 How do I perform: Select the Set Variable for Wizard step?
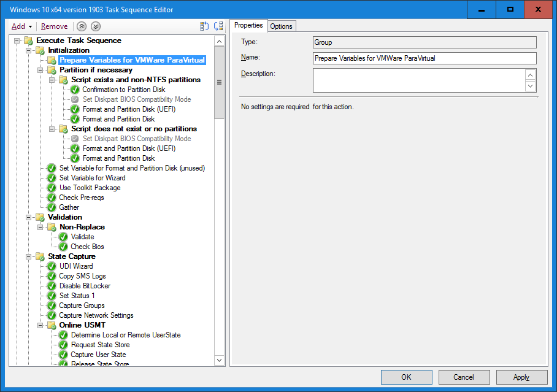click(x=93, y=178)
